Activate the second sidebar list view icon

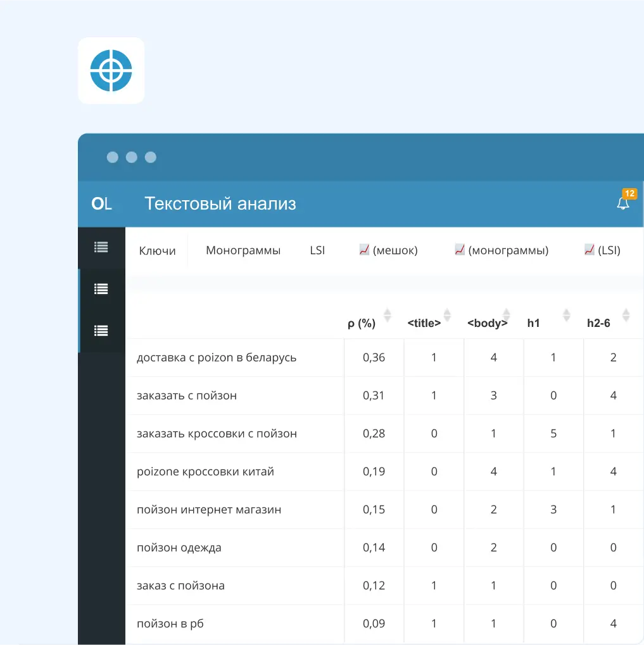101,289
